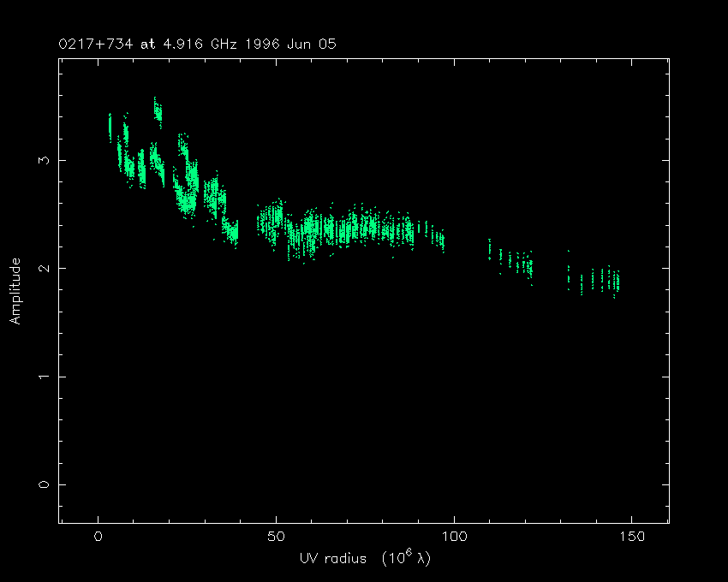
Task: Click the x-axis tick label '100'
Action: 454,537
